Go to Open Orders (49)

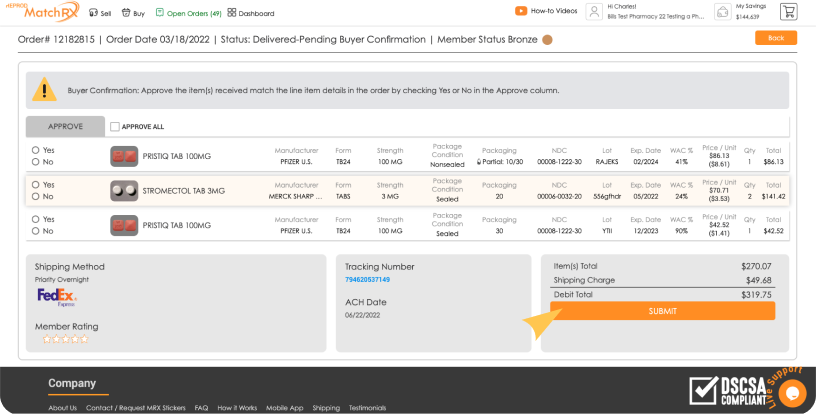(187, 14)
